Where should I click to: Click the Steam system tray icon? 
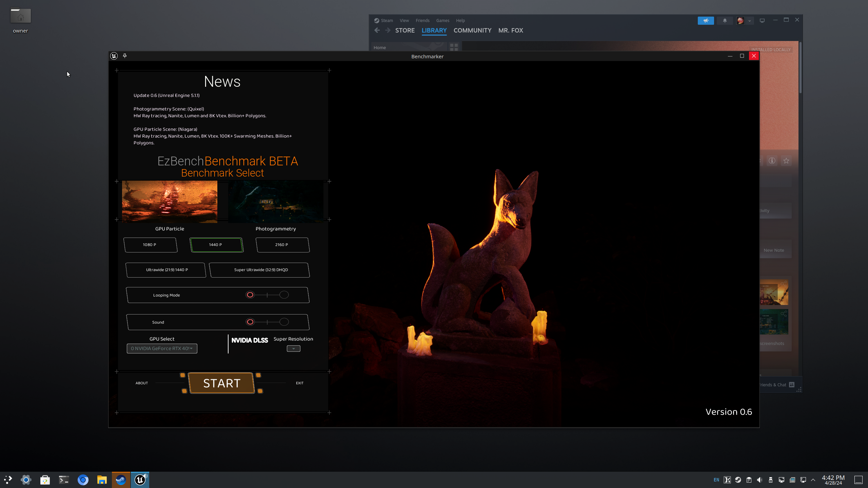click(x=738, y=480)
